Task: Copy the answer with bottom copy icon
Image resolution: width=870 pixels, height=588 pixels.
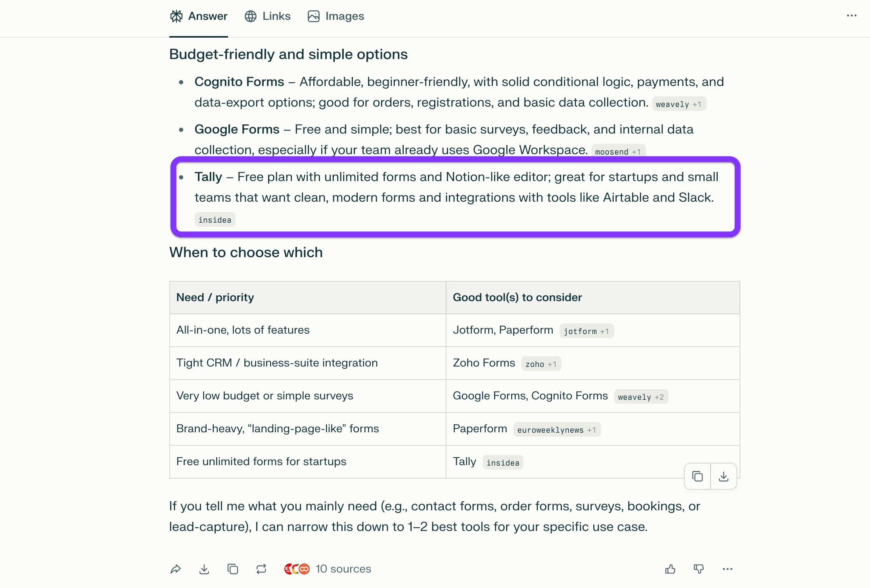Action: pyautogui.click(x=233, y=569)
